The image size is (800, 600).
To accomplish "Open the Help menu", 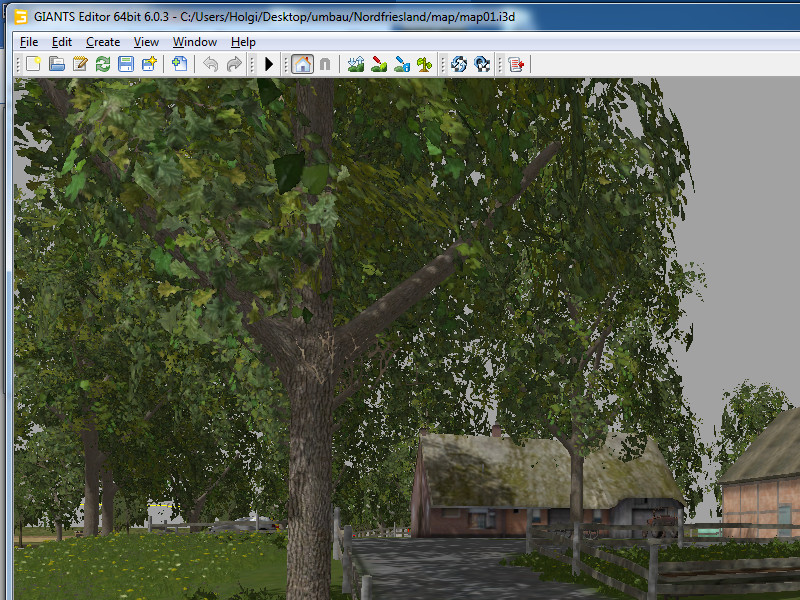I will [x=243, y=42].
